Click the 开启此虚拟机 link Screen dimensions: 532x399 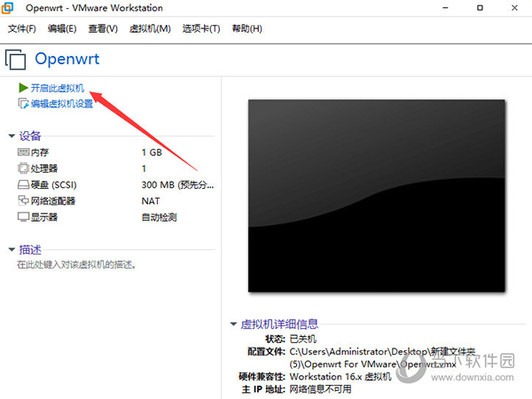(58, 88)
